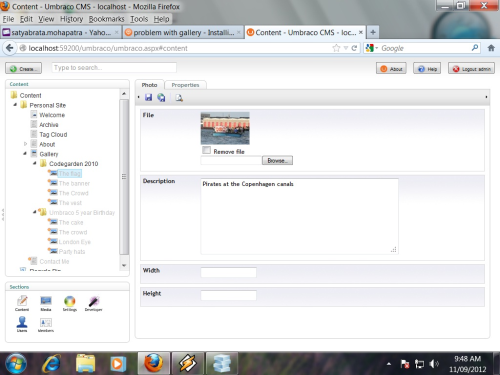Image resolution: width=500 pixels, height=375 pixels.
Task: Click into the Width input field
Action: pyautogui.click(x=229, y=272)
